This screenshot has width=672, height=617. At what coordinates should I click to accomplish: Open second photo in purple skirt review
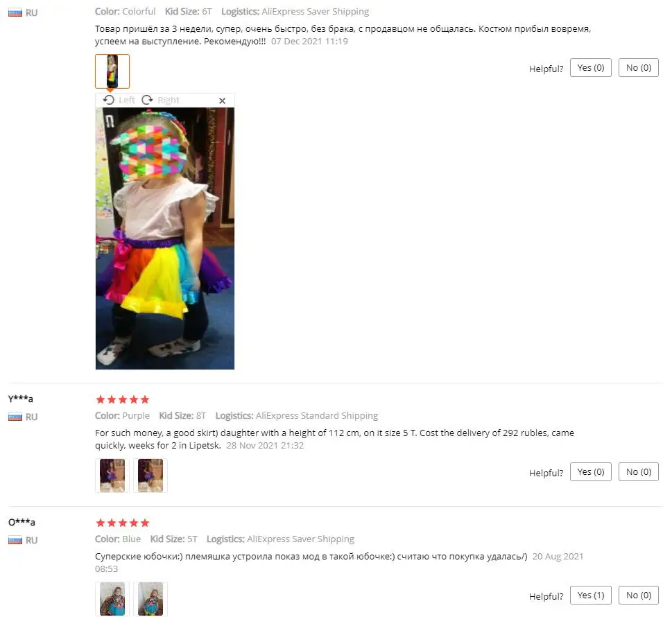pyautogui.click(x=150, y=475)
